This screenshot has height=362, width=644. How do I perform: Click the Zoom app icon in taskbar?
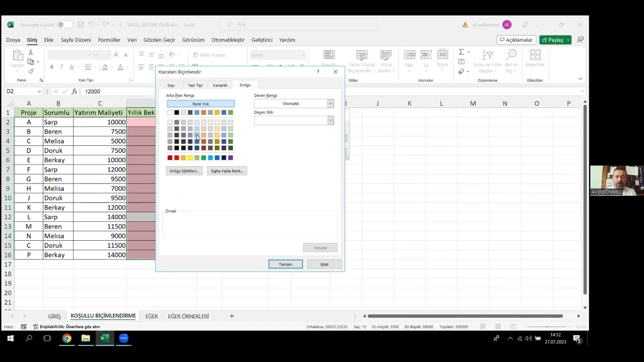pos(124,338)
